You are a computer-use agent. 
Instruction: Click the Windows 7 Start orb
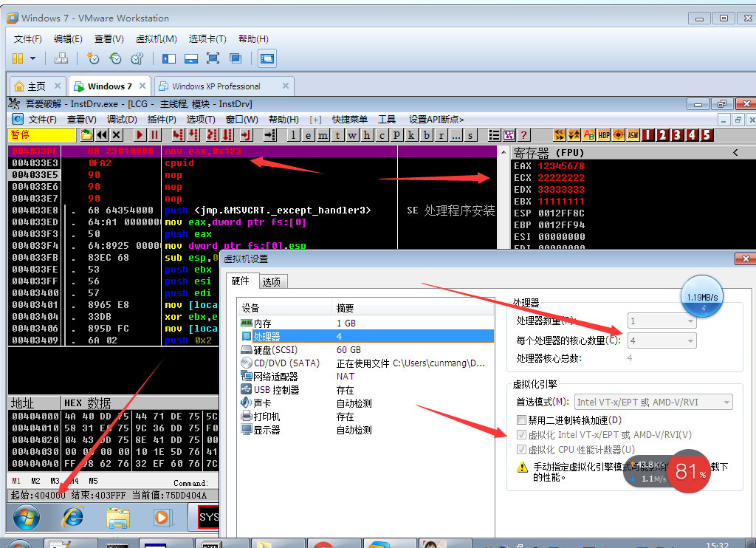click(x=27, y=518)
